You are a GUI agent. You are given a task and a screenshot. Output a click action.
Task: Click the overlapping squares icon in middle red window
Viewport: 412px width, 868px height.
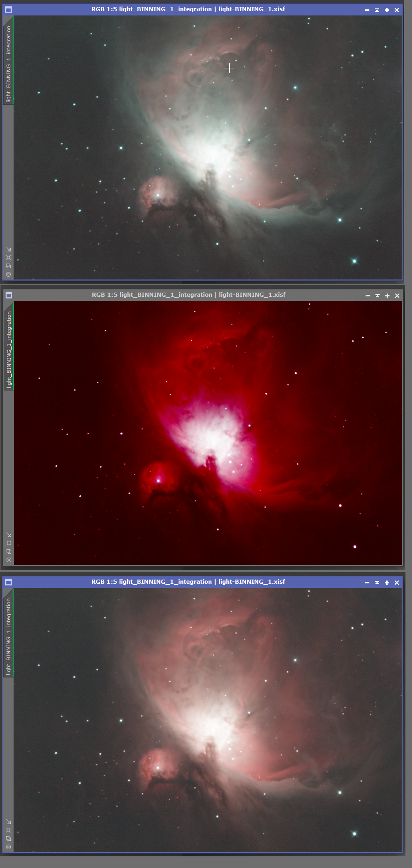pos(9,552)
